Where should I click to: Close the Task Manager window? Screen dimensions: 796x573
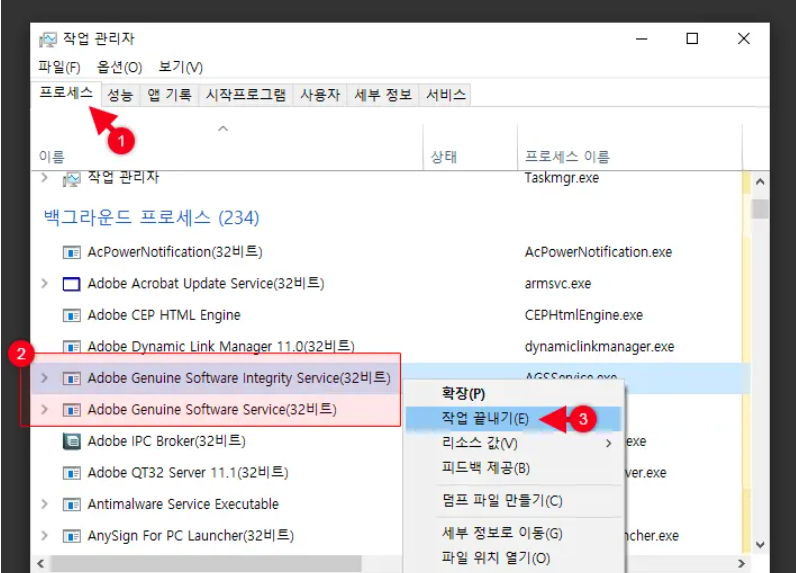[x=744, y=39]
